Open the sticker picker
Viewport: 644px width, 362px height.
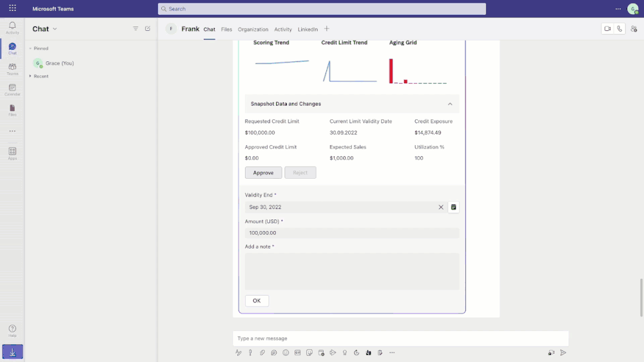click(x=309, y=352)
